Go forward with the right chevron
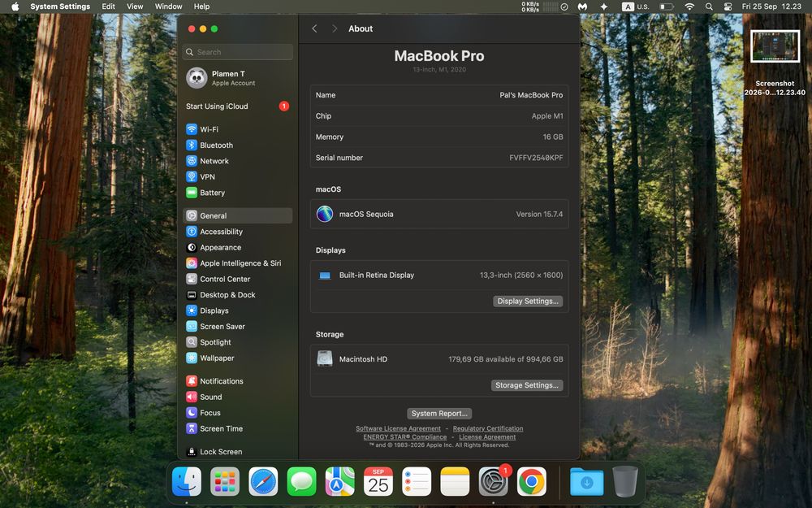The width and height of the screenshot is (812, 508). tap(334, 28)
